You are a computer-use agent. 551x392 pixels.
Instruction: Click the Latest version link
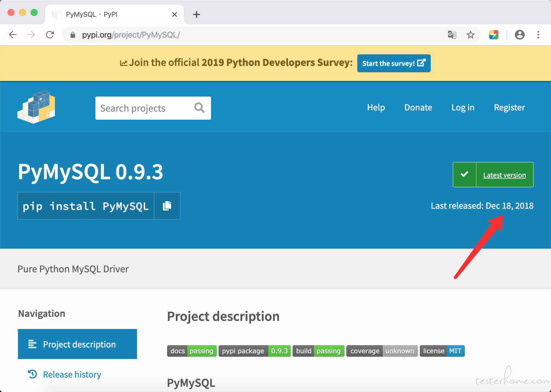pyautogui.click(x=504, y=175)
